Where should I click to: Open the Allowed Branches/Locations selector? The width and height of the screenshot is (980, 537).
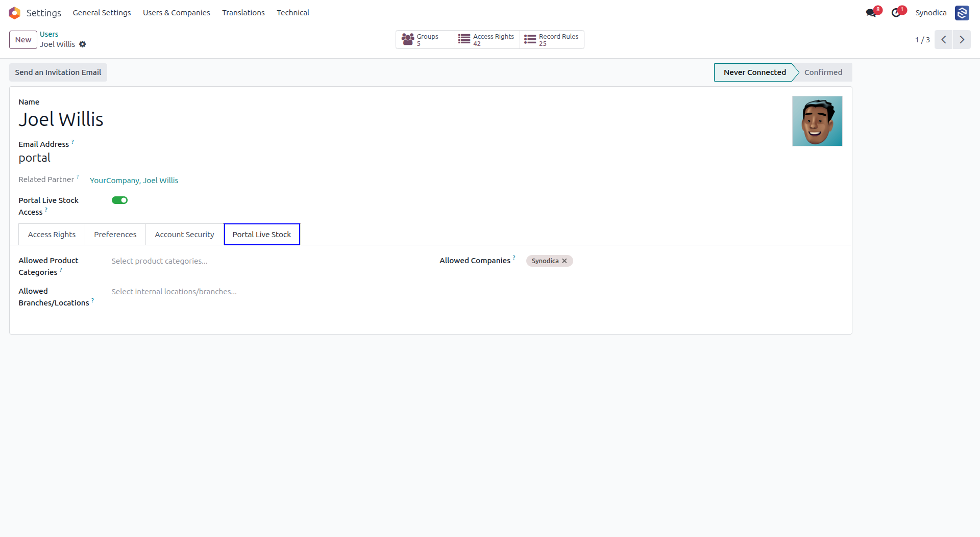click(x=265, y=292)
